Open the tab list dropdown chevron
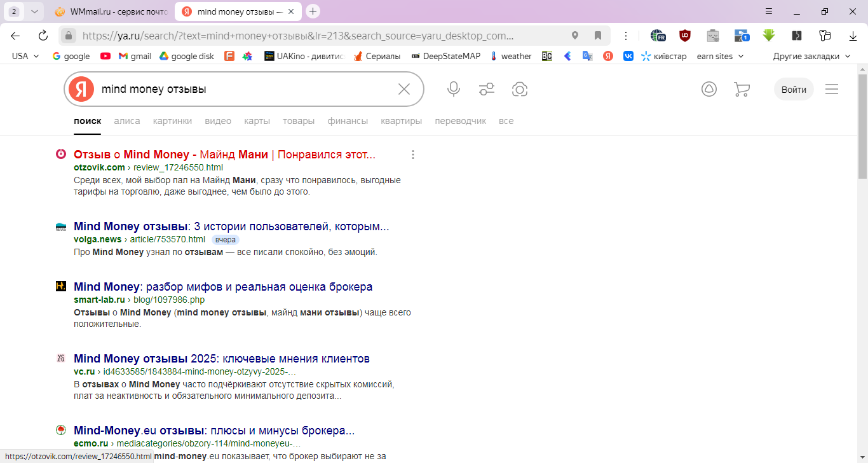868x463 pixels. (34, 11)
